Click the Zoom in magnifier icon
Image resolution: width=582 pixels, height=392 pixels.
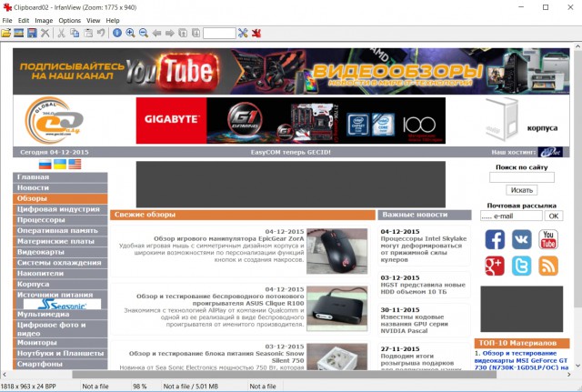tap(130, 33)
